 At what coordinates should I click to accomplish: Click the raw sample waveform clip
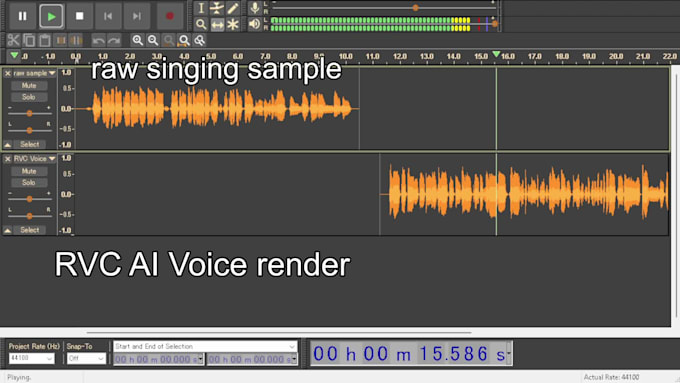coord(217,108)
